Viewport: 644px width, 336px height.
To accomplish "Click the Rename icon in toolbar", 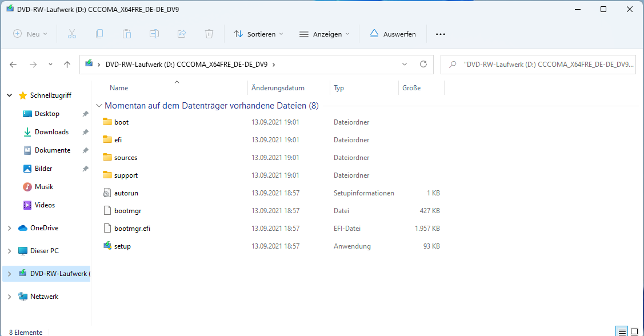I will [x=154, y=34].
